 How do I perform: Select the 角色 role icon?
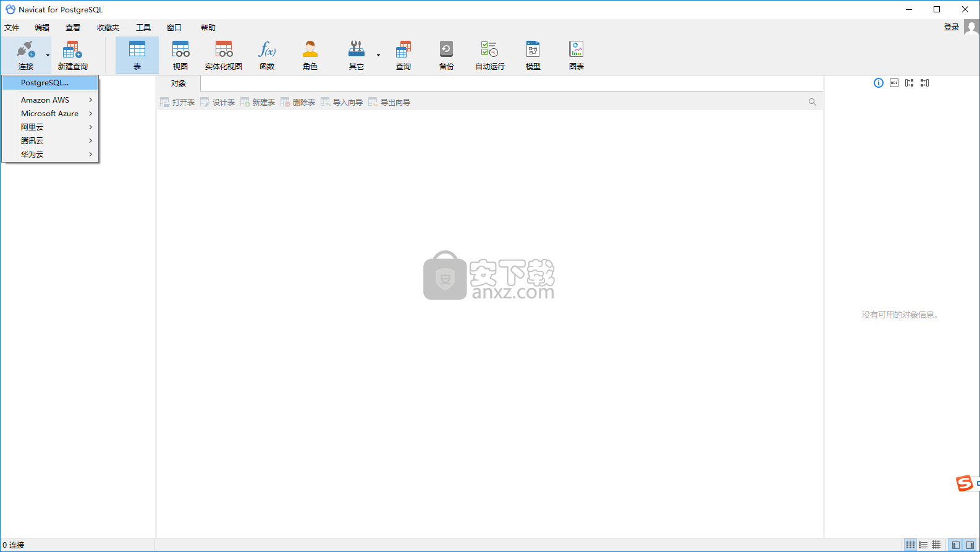[310, 49]
